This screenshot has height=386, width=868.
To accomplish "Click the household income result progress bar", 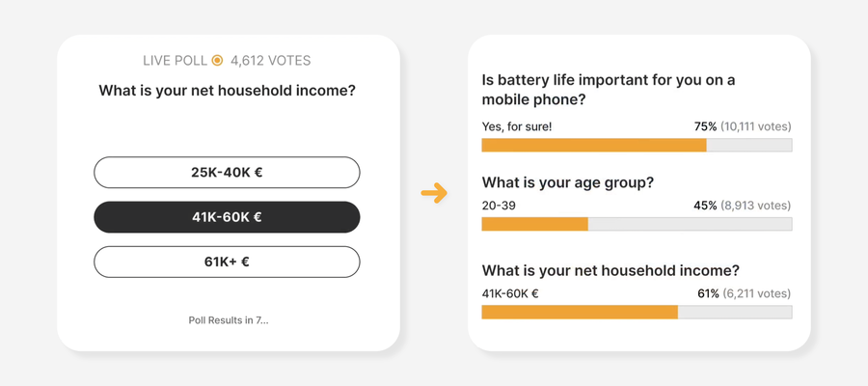I will [x=637, y=312].
